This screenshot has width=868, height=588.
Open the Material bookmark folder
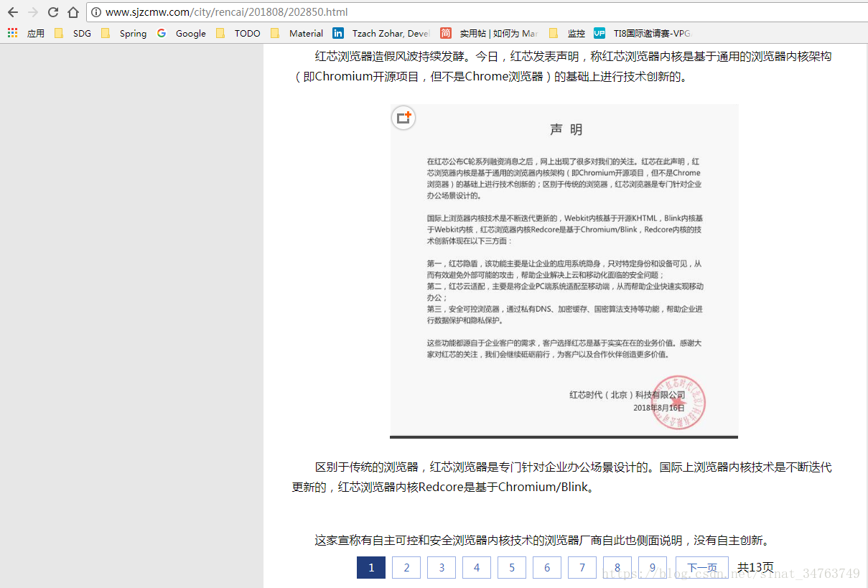(x=297, y=33)
